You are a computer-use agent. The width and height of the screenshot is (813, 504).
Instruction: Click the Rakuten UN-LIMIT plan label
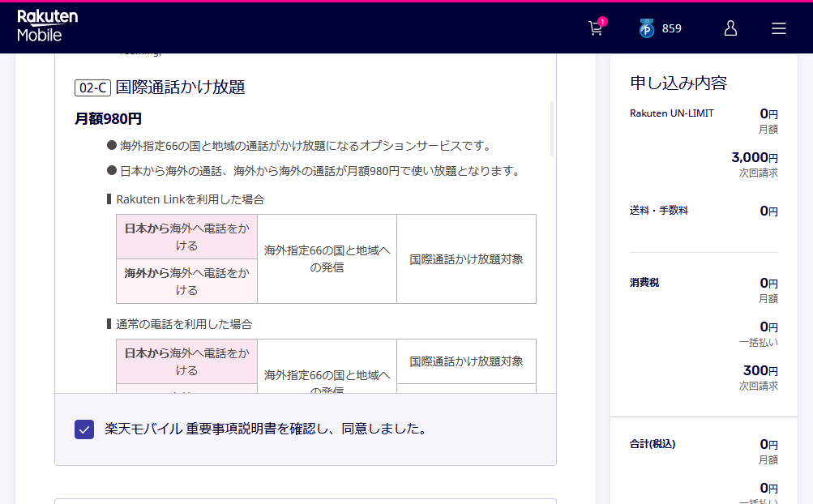671,113
